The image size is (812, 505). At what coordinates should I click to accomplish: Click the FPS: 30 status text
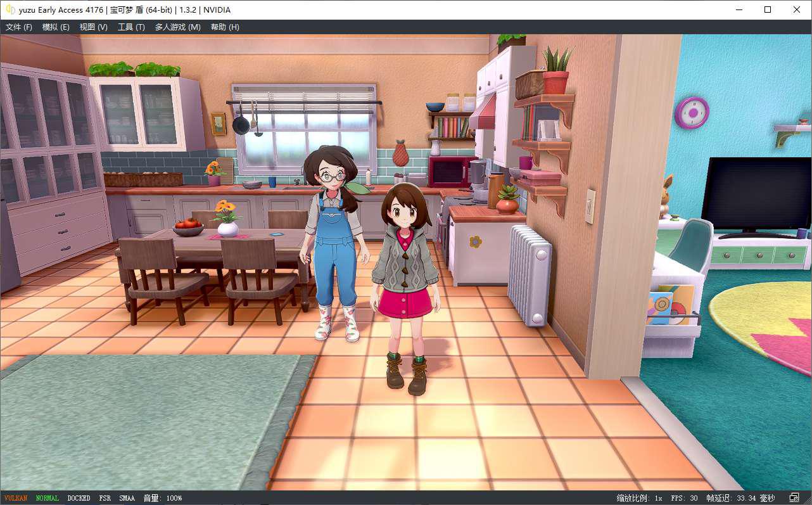tap(684, 498)
